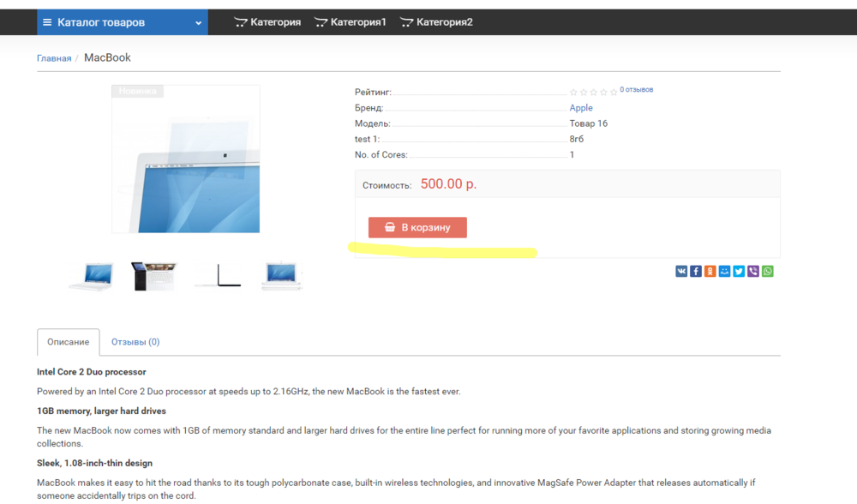Share product on Moi Mir
Viewport: 857px width, 504px height.
(724, 272)
